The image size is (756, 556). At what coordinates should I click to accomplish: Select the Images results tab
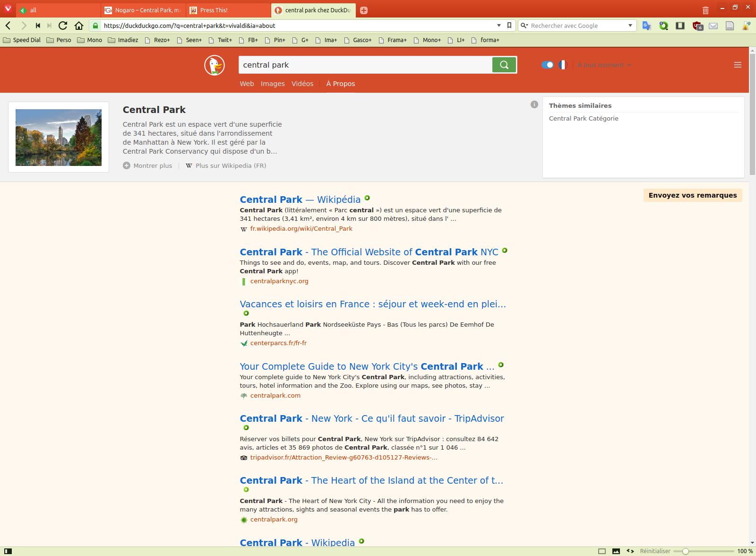273,84
